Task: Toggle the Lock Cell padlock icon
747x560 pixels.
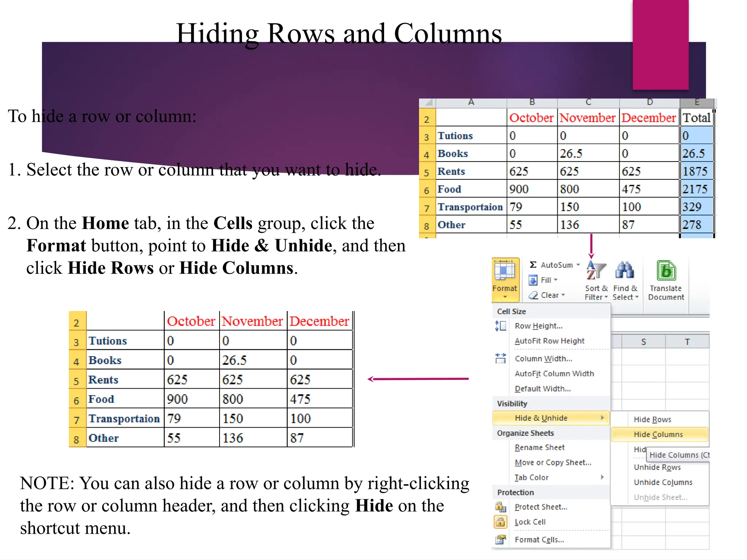Action: (x=500, y=522)
